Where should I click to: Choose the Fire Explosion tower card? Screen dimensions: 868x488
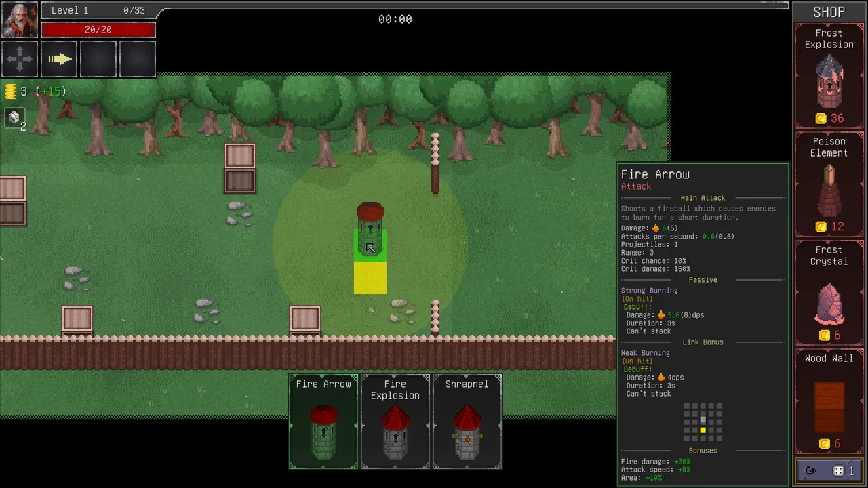(x=395, y=422)
